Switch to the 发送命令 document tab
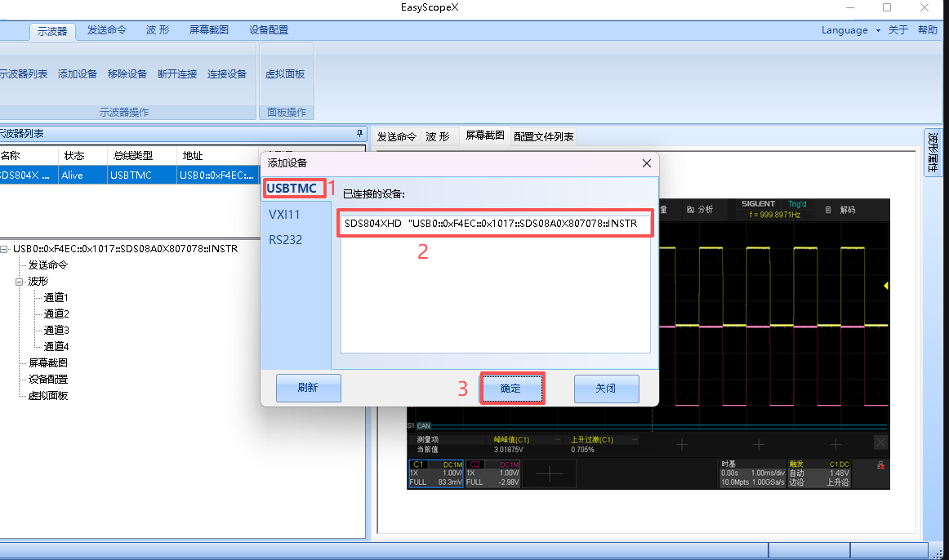The height and width of the screenshot is (560, 949). [x=396, y=136]
